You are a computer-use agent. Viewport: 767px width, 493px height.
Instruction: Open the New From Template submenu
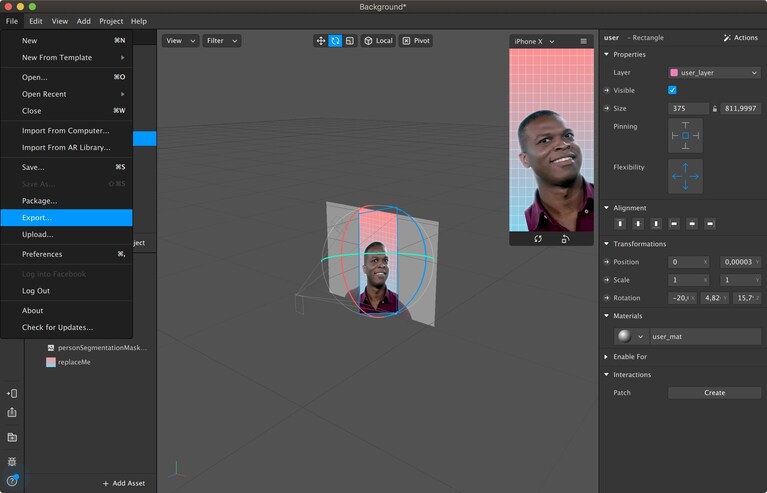pos(67,57)
